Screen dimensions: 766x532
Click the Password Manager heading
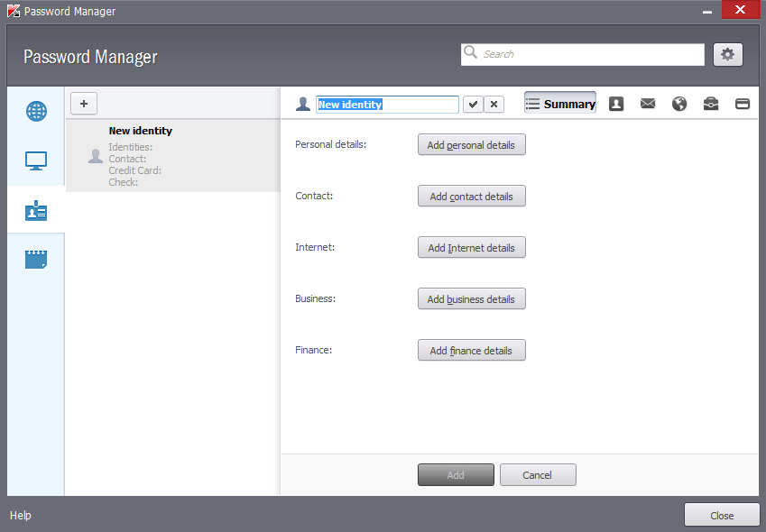point(90,57)
